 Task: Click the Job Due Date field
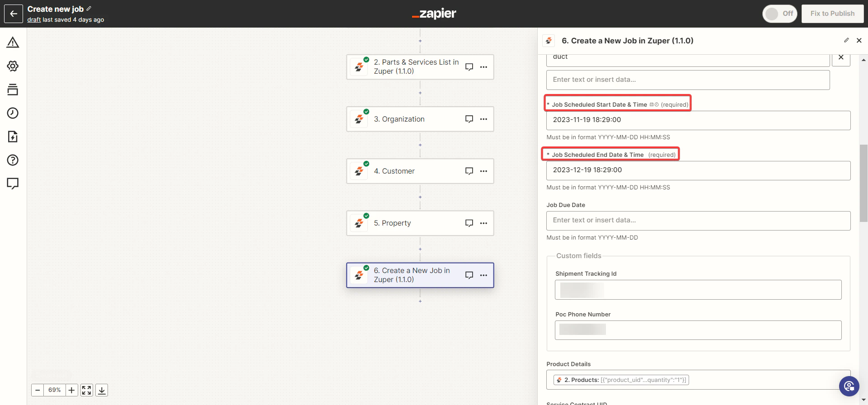click(698, 221)
